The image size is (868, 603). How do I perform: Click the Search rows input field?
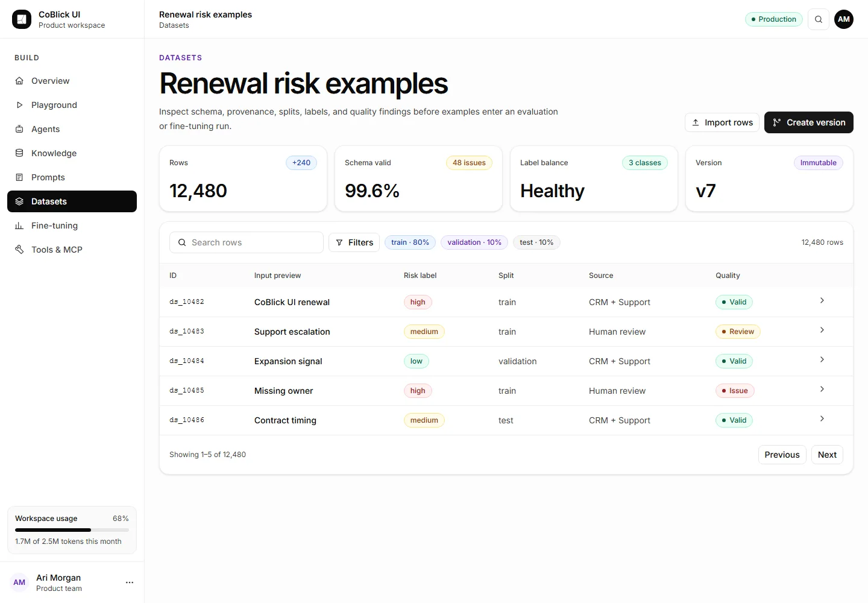tap(247, 242)
